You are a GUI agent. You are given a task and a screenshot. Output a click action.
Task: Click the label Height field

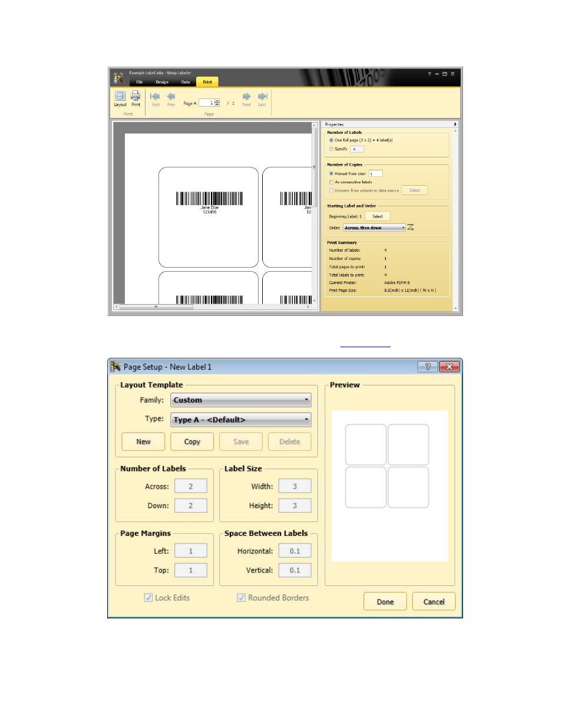coord(295,506)
